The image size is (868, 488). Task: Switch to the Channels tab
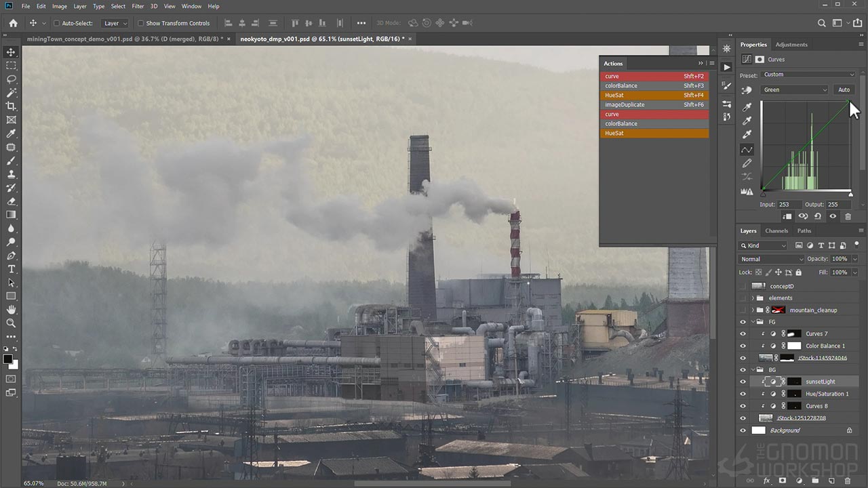(x=776, y=230)
